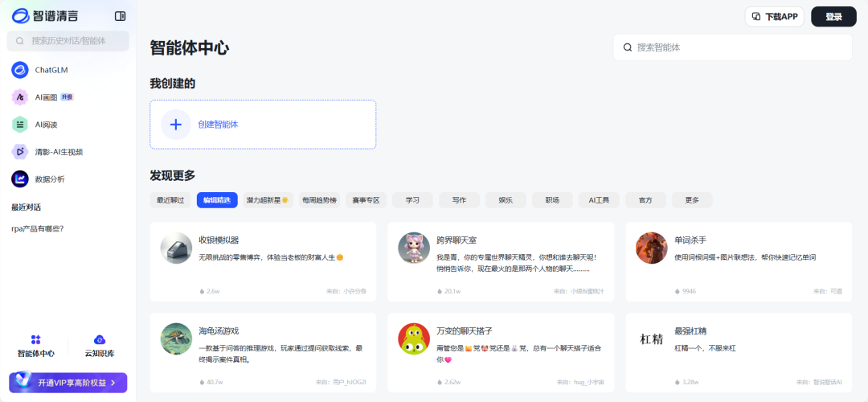Screen dimensions: 868x402
Task: Click the 搜索智能体 search field
Action: [733, 47]
